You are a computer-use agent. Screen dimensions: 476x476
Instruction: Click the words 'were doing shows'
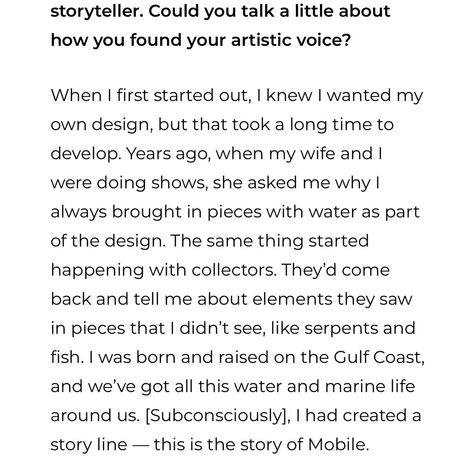(x=129, y=183)
